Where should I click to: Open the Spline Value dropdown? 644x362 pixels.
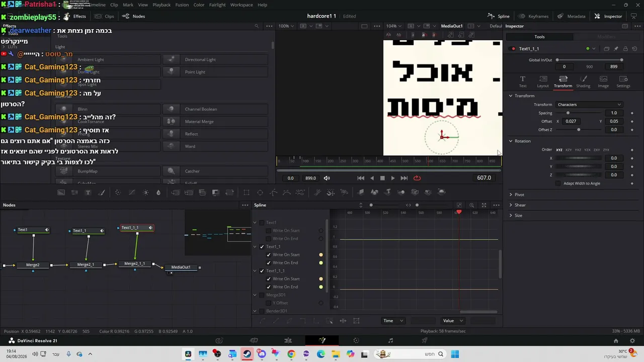(453, 321)
